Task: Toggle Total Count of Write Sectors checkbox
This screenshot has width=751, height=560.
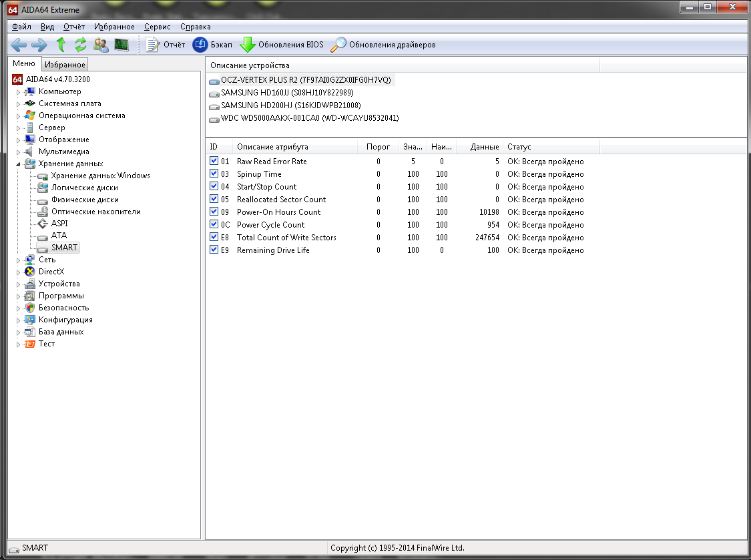Action: [x=214, y=237]
